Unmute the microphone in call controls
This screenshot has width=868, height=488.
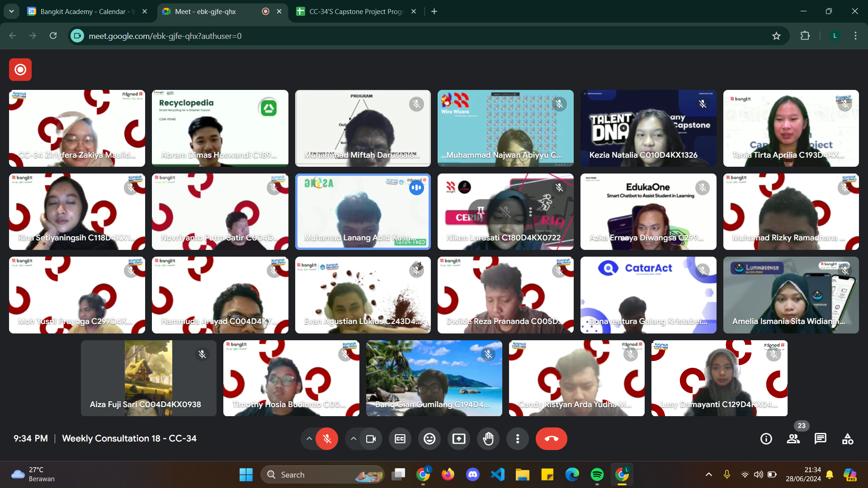[x=327, y=439]
